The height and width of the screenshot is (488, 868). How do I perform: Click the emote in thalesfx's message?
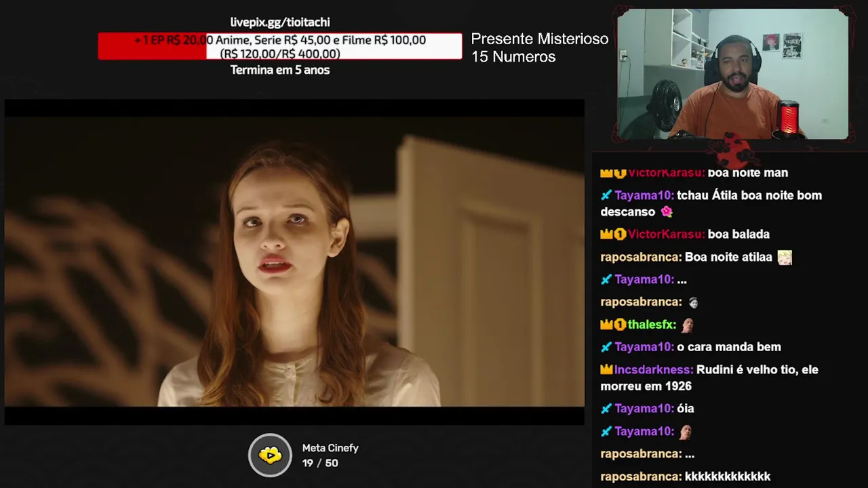tap(687, 325)
